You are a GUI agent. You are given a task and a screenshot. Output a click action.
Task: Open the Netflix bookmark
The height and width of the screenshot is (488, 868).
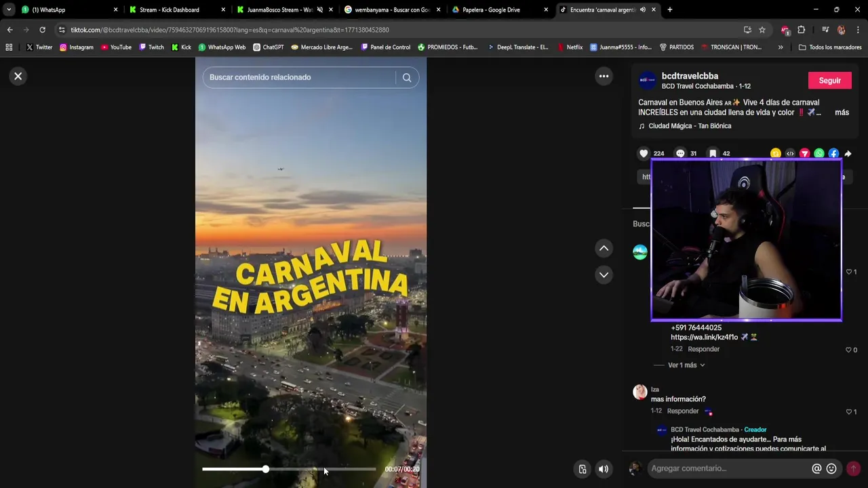570,47
